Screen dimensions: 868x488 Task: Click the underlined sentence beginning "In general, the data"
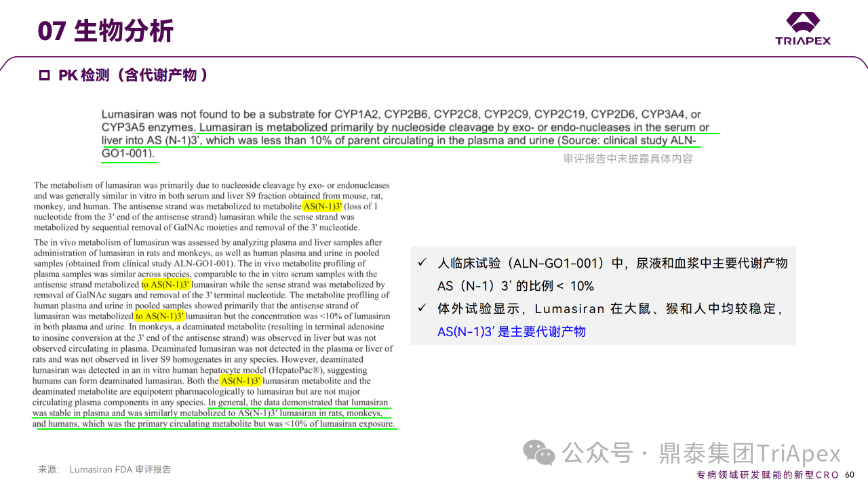pyautogui.click(x=298, y=403)
